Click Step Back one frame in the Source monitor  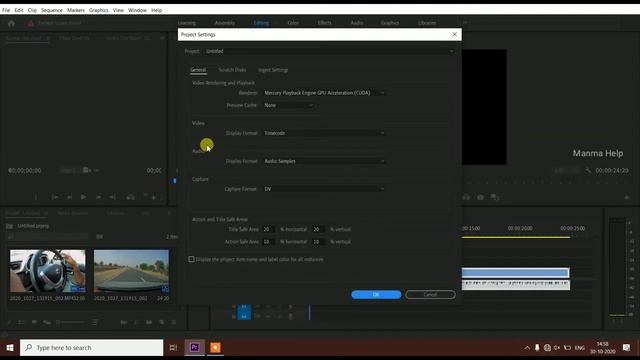69,197
